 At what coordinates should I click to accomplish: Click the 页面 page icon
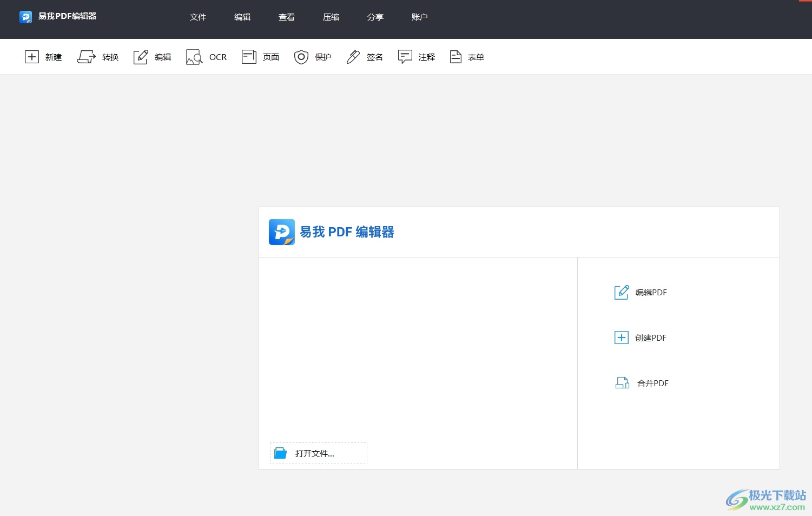click(249, 57)
